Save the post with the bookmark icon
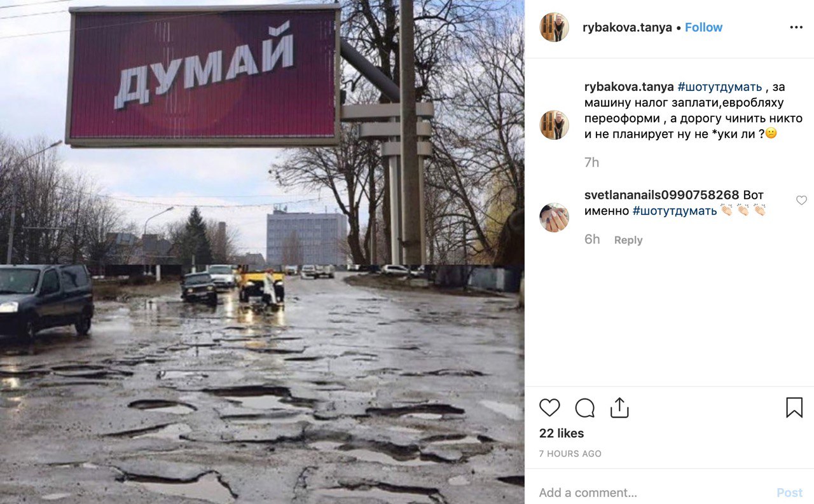Image resolution: width=814 pixels, height=504 pixels. pos(794,407)
